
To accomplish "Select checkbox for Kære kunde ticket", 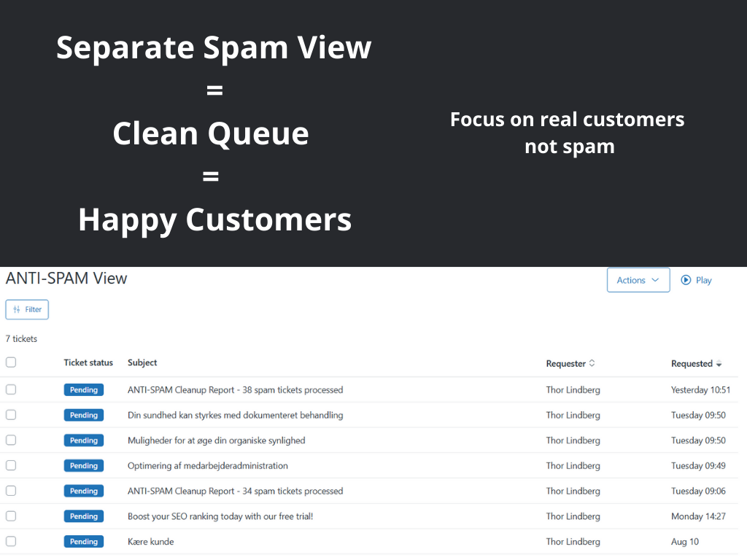I will (x=11, y=541).
